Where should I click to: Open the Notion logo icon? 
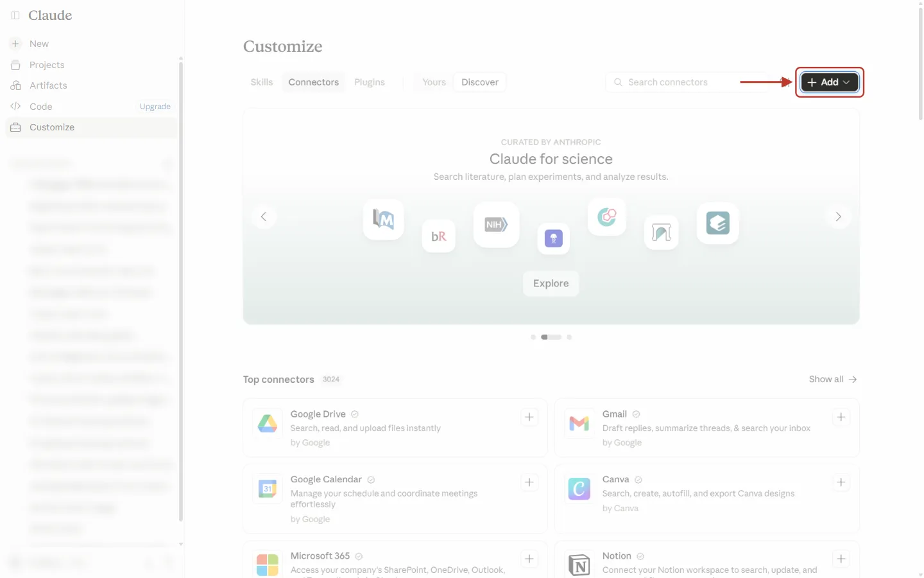(579, 565)
